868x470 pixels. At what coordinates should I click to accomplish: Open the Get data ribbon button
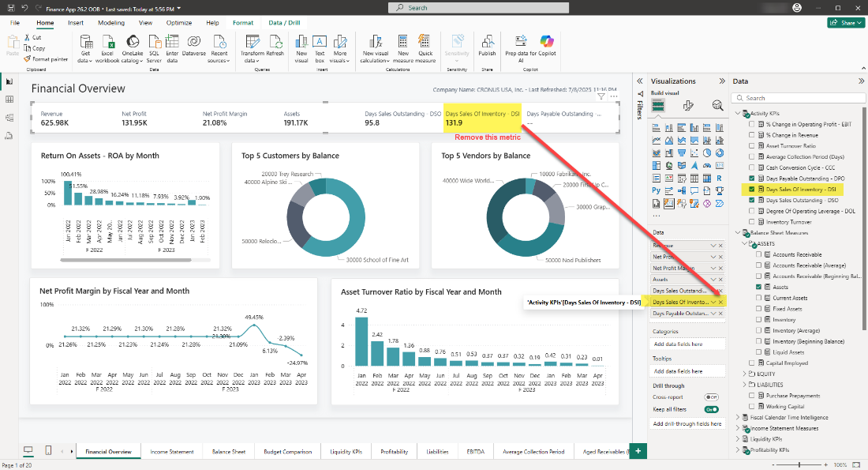point(85,49)
